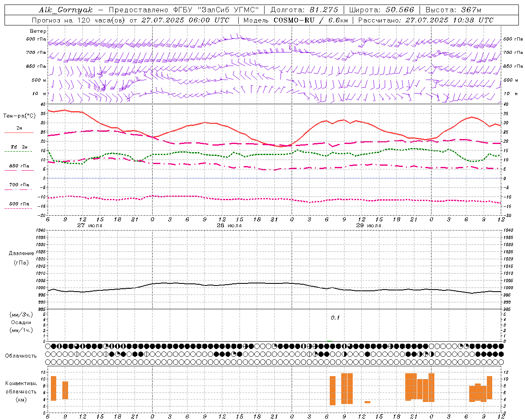Click the Конвективн. облачность (км) label
The width and height of the screenshot is (525, 420).
coord(21,392)
